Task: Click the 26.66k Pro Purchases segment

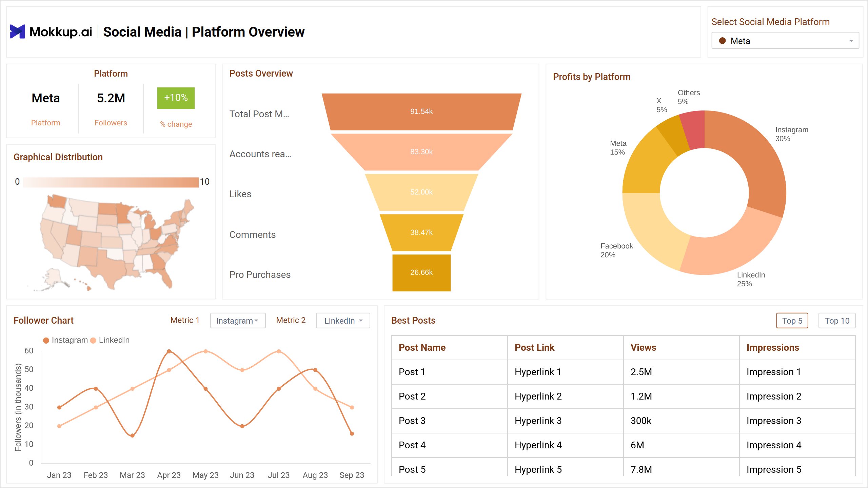Action: (421, 272)
